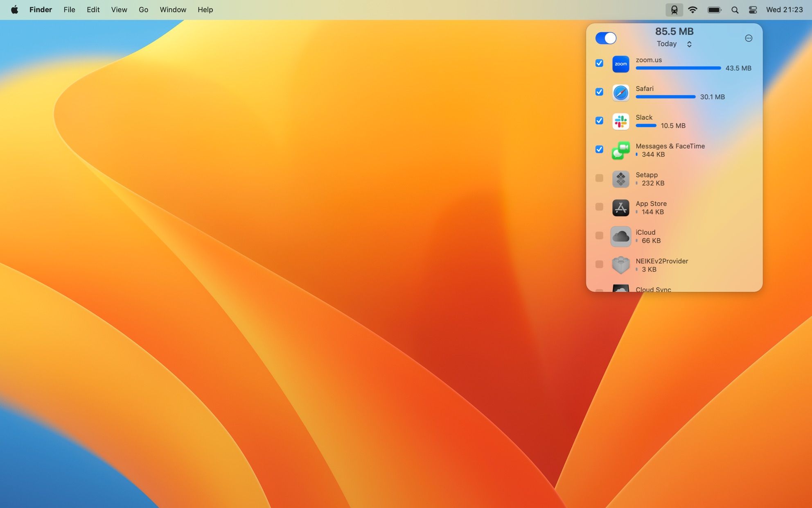Check the battery status icon
The image size is (812, 508).
(x=714, y=9)
